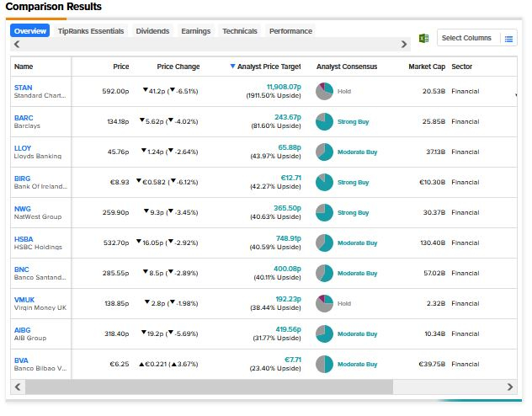Open the Dividends tab
This screenshot has width=532, height=416.
(152, 31)
